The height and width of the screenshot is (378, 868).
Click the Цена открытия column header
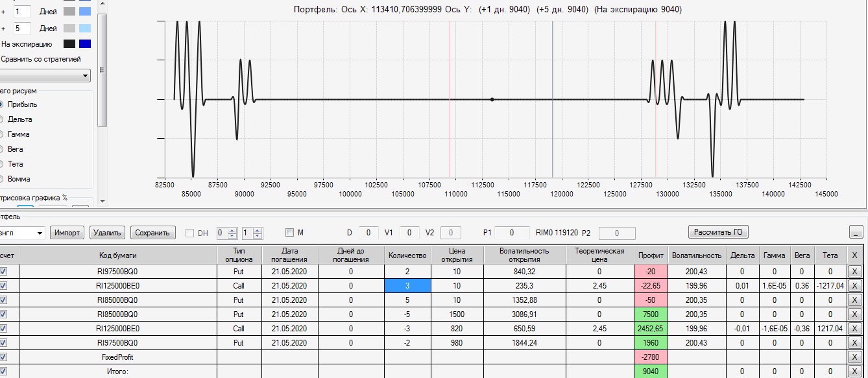pos(457,255)
